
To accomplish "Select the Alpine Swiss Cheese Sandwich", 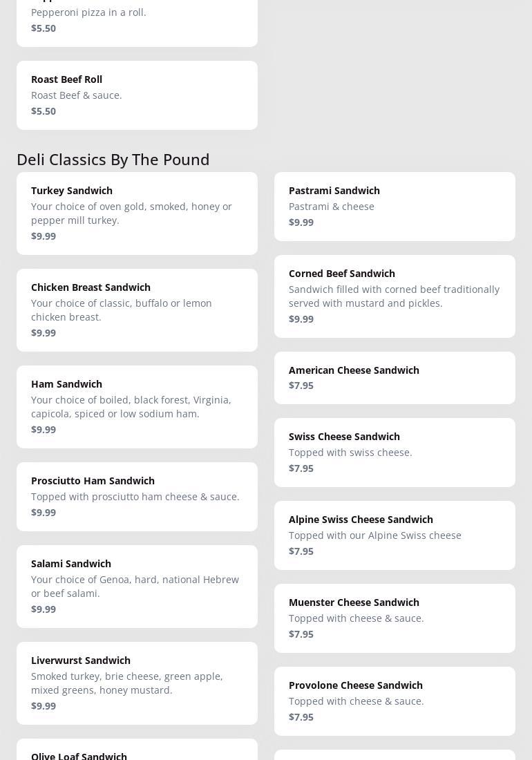I will (x=395, y=535).
